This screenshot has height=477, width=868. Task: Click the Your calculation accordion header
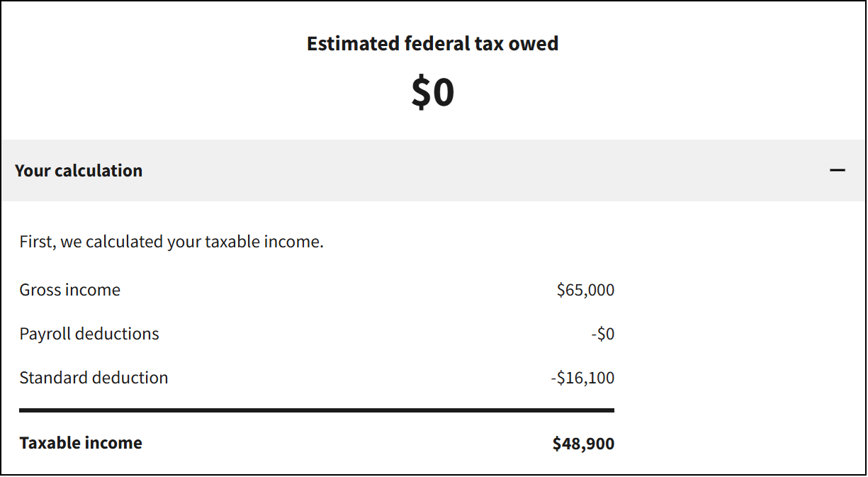point(433,170)
